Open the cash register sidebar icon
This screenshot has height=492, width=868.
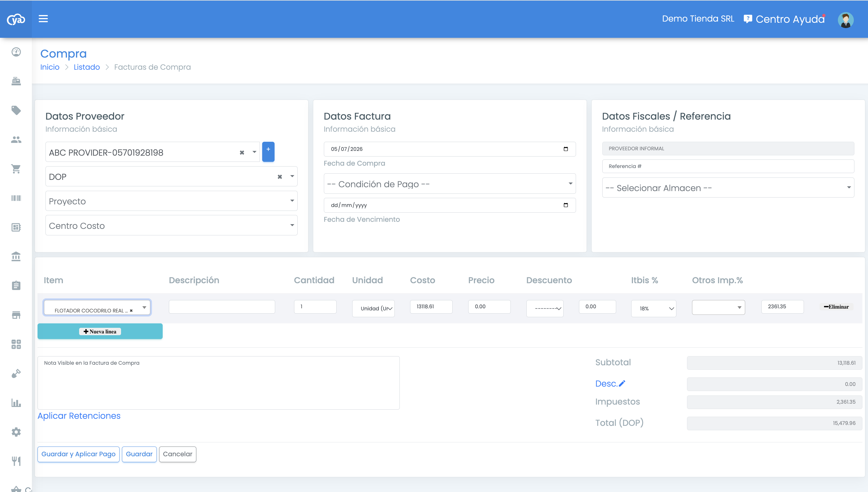click(16, 81)
